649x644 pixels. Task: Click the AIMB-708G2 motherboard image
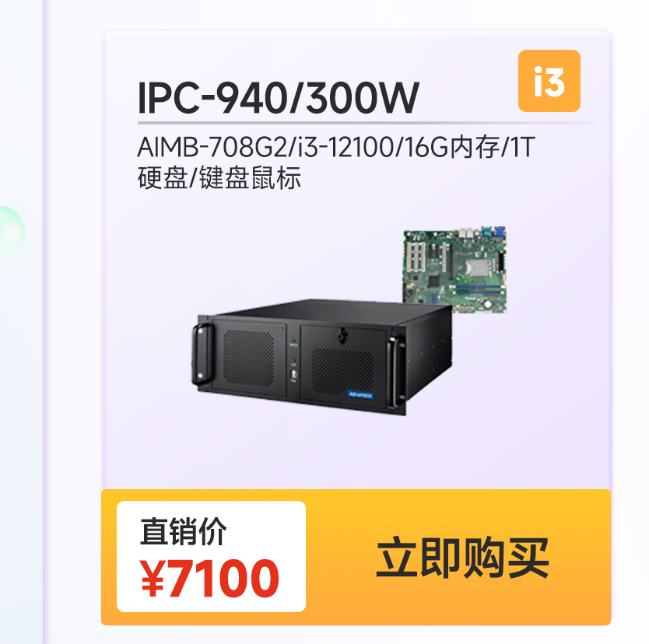click(x=455, y=269)
